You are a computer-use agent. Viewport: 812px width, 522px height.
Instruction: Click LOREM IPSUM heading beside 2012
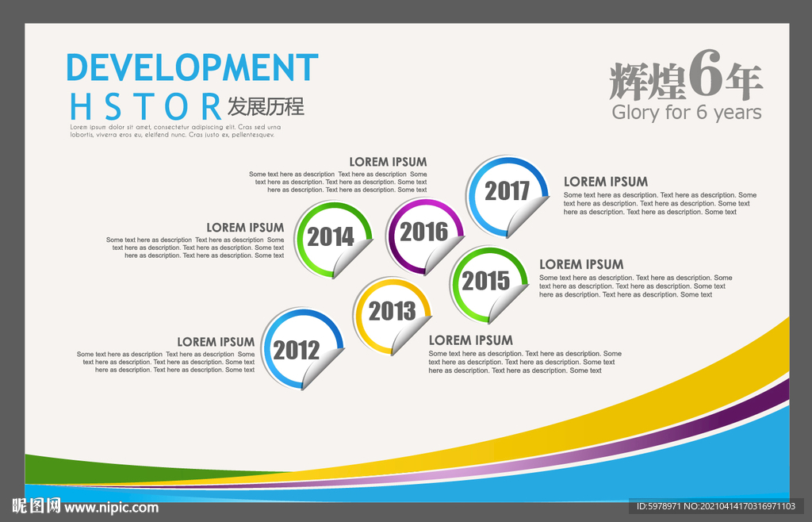tap(216, 342)
